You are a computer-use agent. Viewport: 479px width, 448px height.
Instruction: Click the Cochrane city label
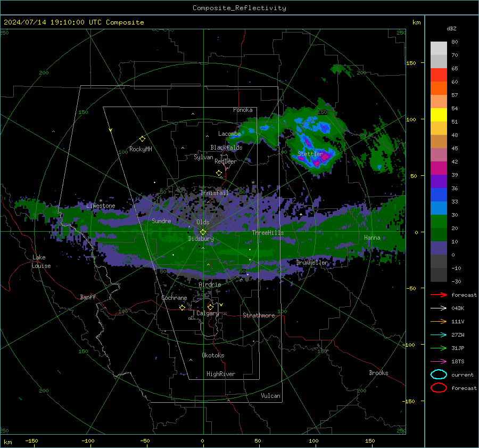174,298
